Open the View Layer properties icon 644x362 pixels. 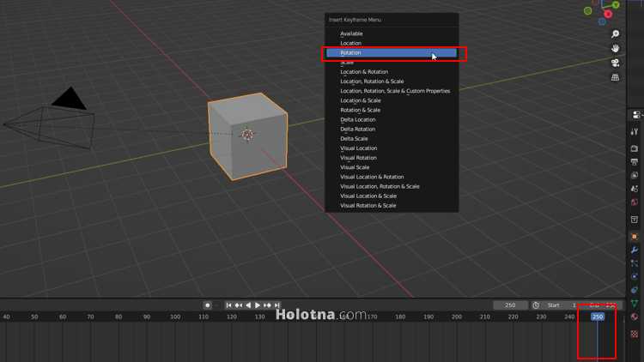tap(635, 175)
